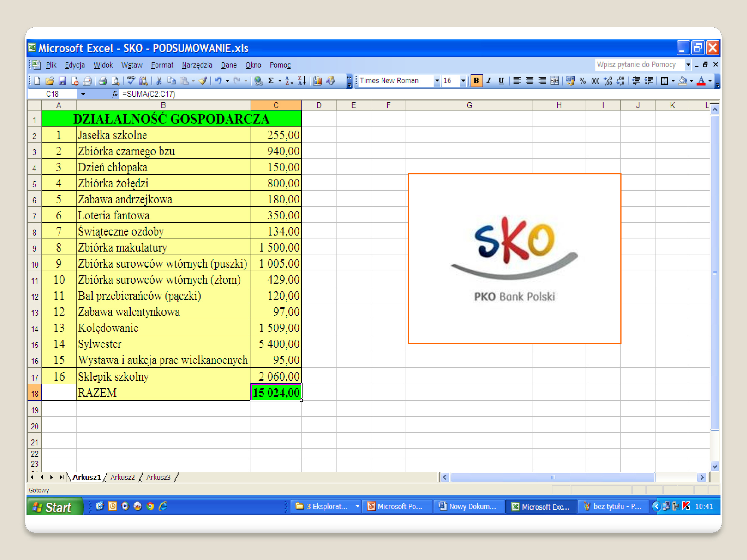Image resolution: width=747 pixels, height=560 pixels.
Task: Click the Print icon in toolbar
Action: coord(103,81)
